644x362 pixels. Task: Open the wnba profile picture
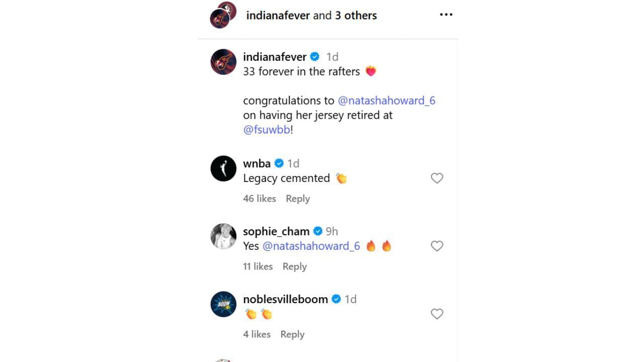point(223,168)
